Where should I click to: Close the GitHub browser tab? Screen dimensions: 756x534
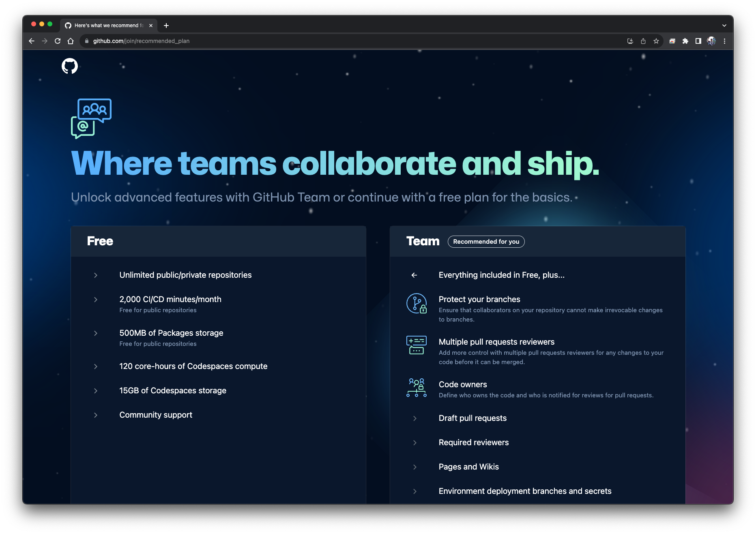[x=151, y=26]
